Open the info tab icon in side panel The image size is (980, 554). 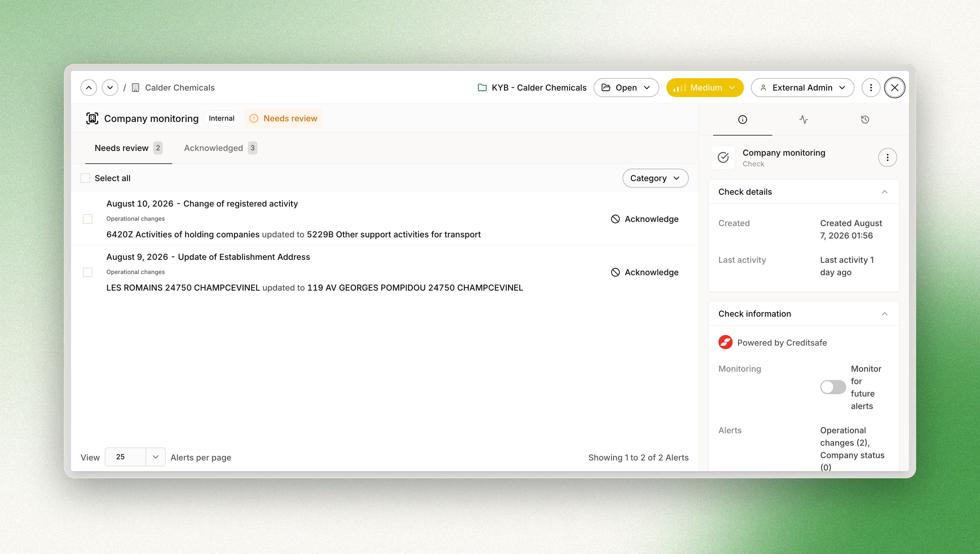coord(742,120)
